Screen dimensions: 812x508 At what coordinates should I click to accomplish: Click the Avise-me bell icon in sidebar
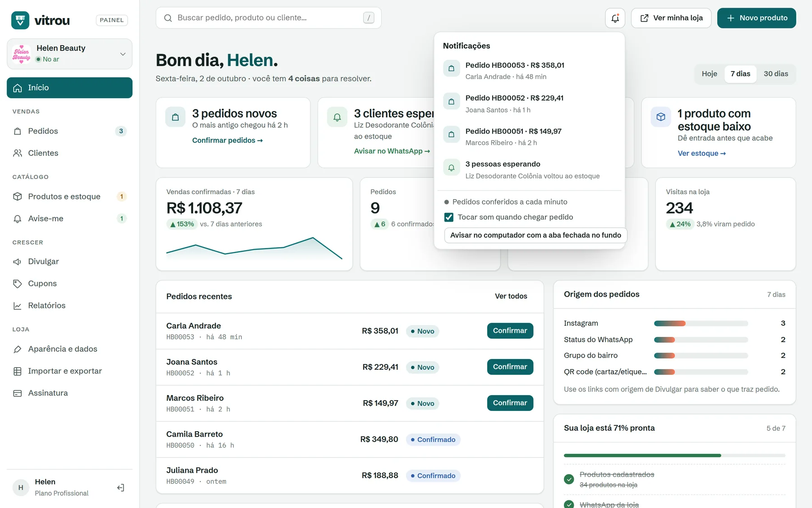[18, 219]
